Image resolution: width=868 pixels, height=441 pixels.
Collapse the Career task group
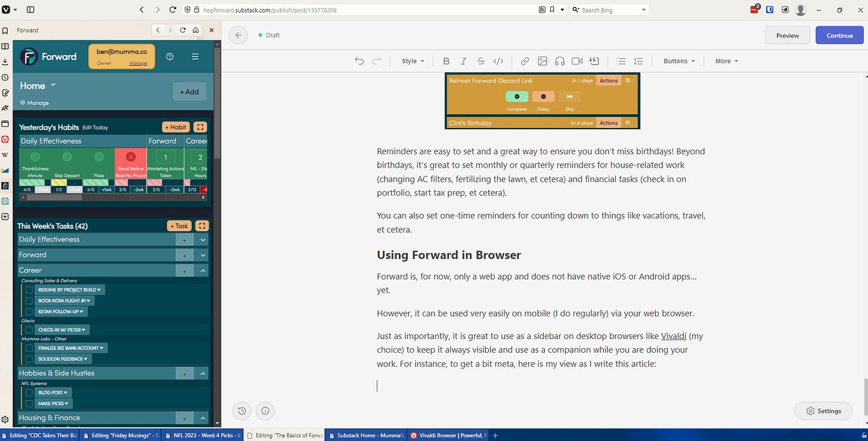point(203,271)
